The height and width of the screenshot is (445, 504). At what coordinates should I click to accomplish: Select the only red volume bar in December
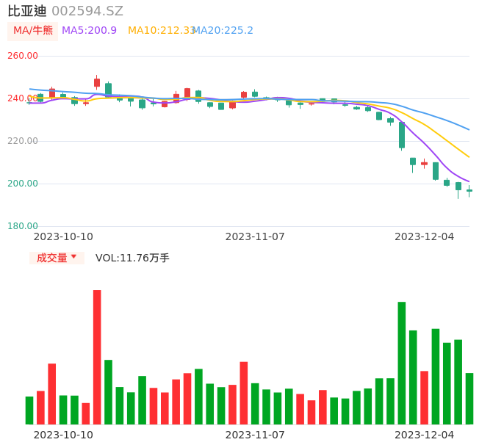click(x=425, y=398)
